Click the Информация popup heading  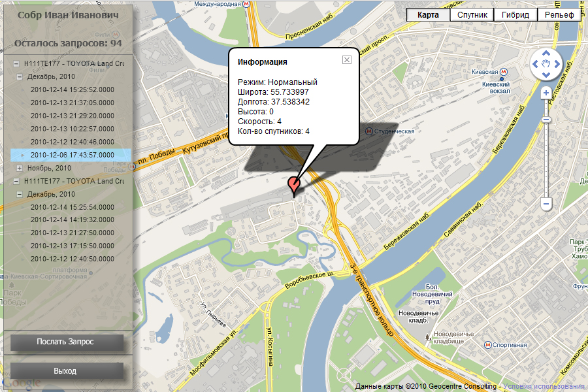point(263,62)
